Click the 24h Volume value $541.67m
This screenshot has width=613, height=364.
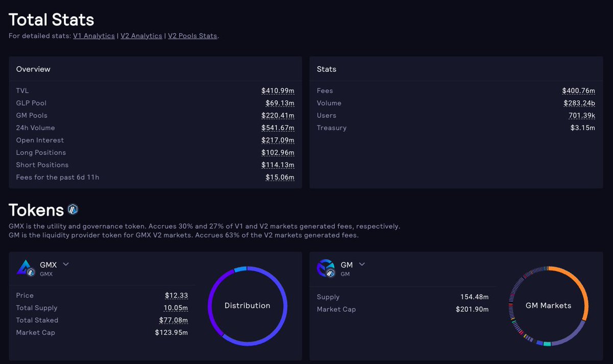(x=278, y=128)
